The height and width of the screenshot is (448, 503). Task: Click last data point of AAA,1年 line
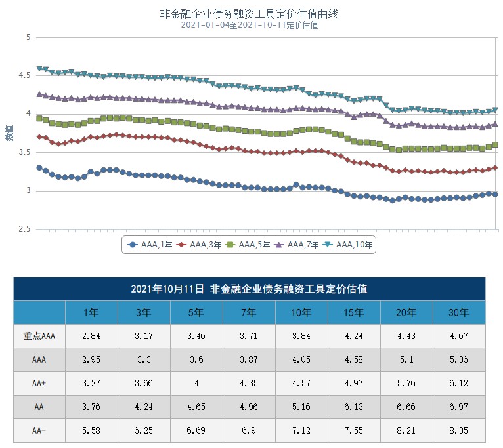click(495, 194)
